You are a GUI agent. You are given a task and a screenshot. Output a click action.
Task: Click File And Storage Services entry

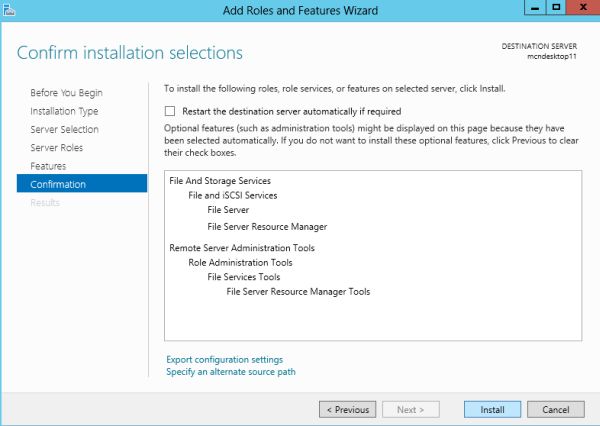221,180
